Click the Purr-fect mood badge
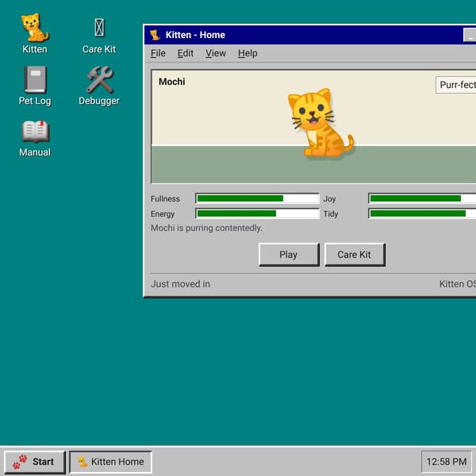Screen dimensions: 476x476 (x=456, y=85)
